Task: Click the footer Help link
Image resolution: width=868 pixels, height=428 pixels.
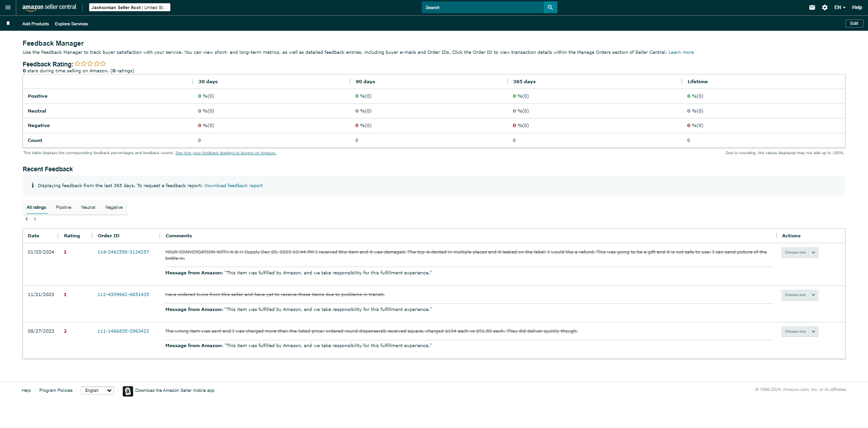Action: click(x=26, y=390)
